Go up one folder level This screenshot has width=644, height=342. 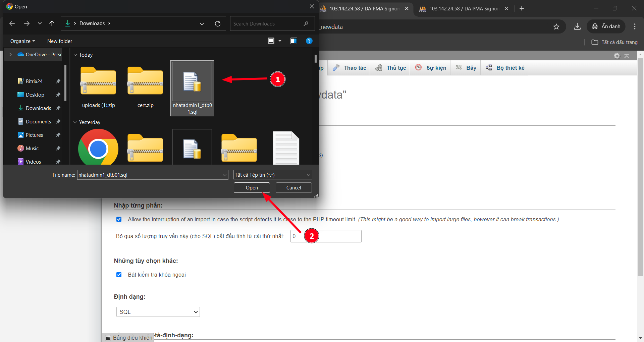[x=52, y=23]
